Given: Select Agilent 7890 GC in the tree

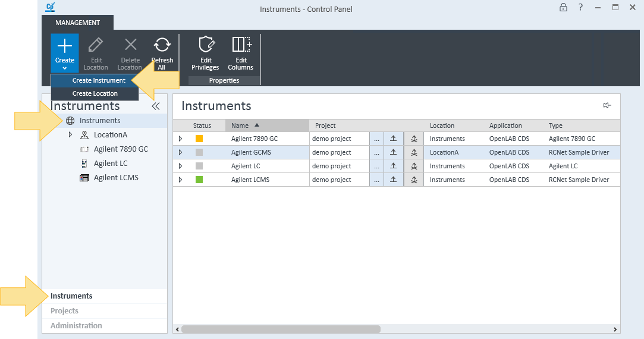Looking at the screenshot, I should click(x=121, y=149).
